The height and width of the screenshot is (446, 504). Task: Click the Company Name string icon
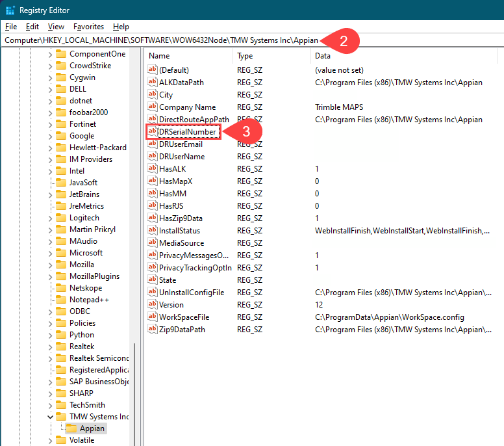(x=153, y=107)
